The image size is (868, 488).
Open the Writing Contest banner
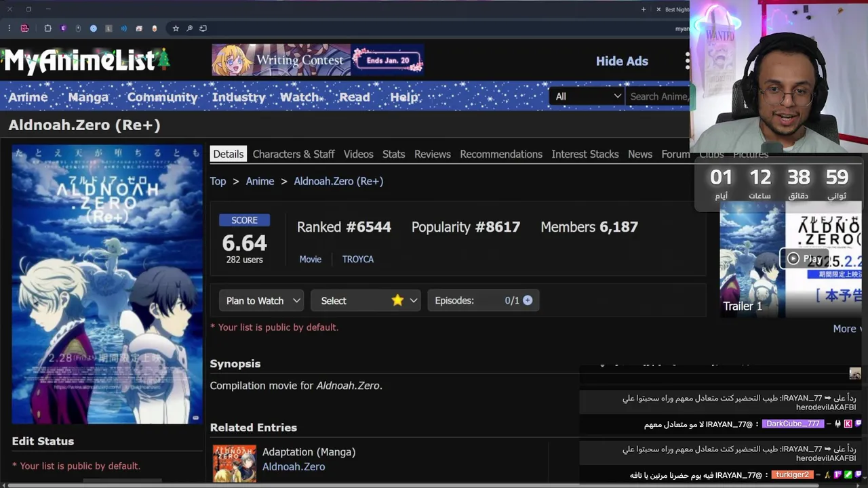coord(318,60)
